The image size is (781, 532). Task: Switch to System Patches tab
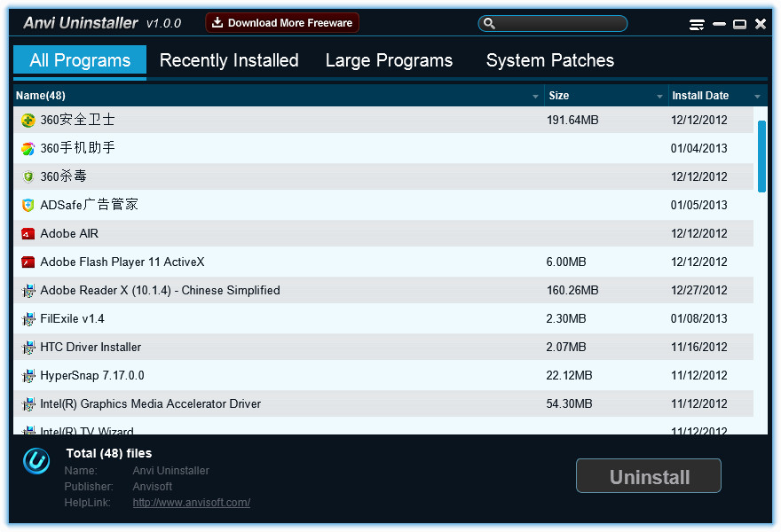[550, 60]
